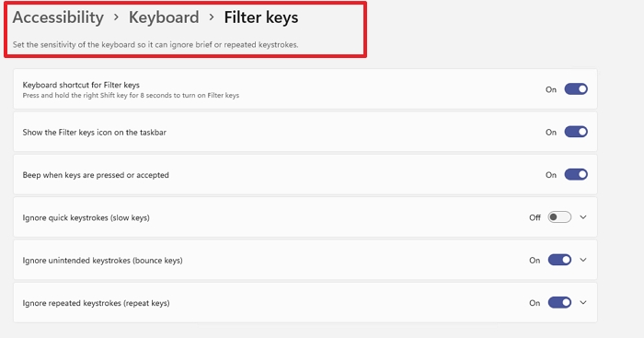644x338 pixels.
Task: Expand the slow keys options chevron
Action: click(583, 217)
